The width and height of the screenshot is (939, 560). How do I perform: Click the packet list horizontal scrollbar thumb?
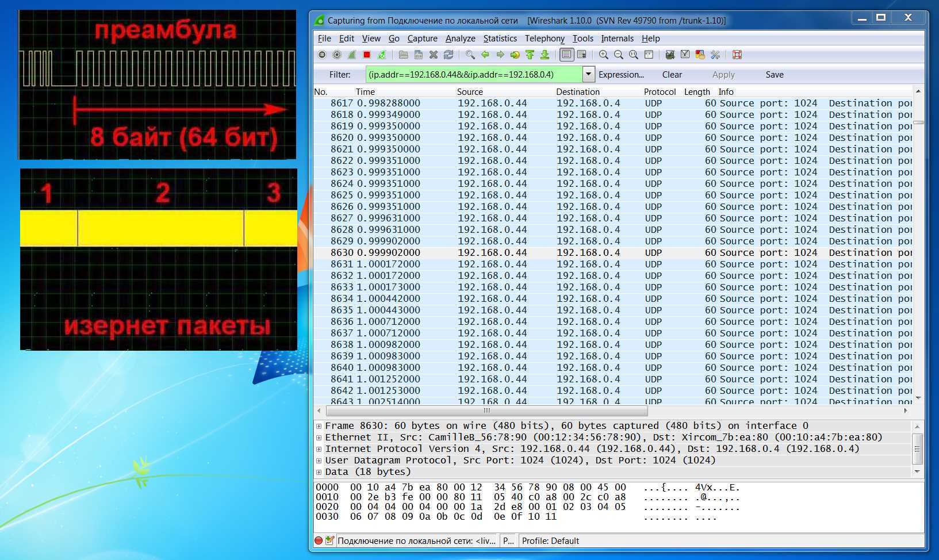tap(486, 411)
